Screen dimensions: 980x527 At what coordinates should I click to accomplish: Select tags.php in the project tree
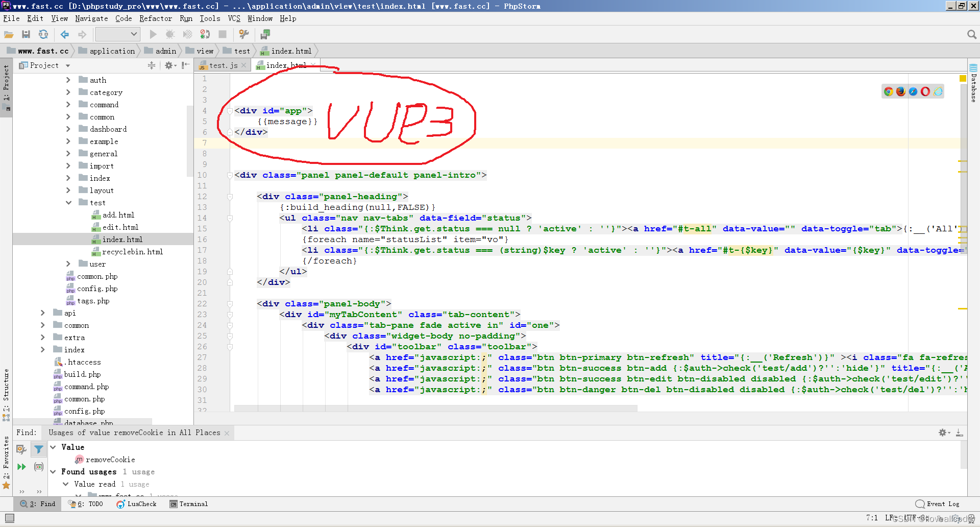88,301
